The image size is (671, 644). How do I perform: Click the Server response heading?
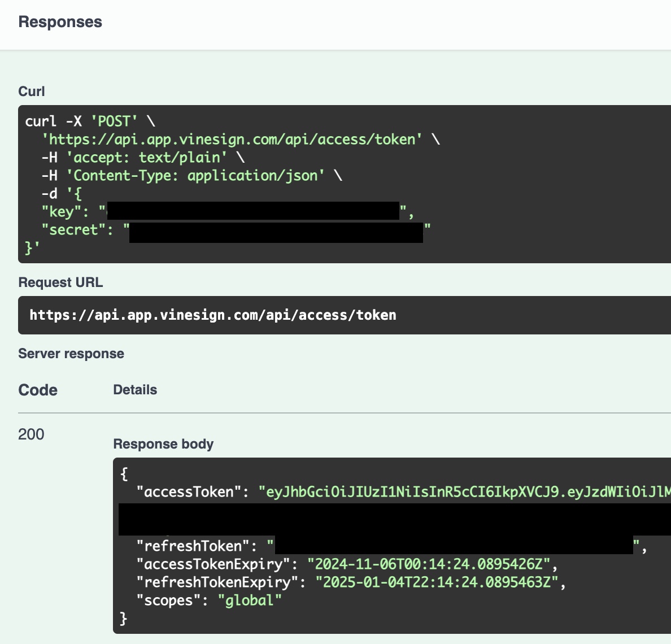click(x=71, y=354)
